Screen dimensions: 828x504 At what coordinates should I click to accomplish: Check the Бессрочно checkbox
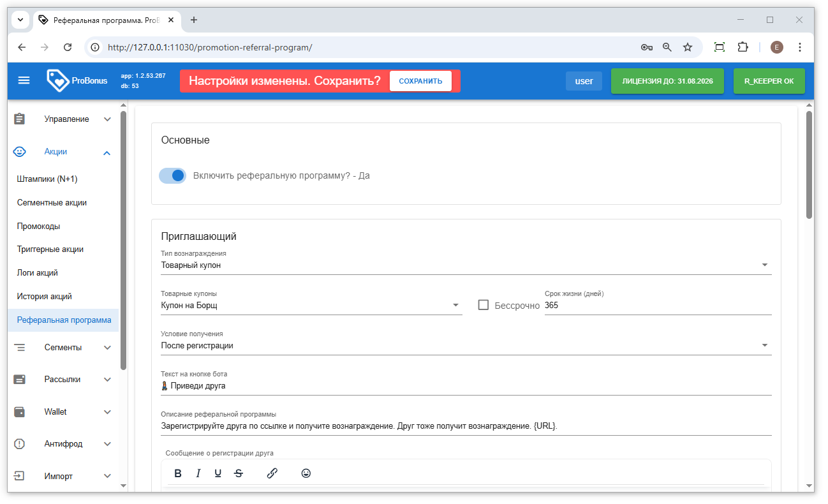point(484,305)
